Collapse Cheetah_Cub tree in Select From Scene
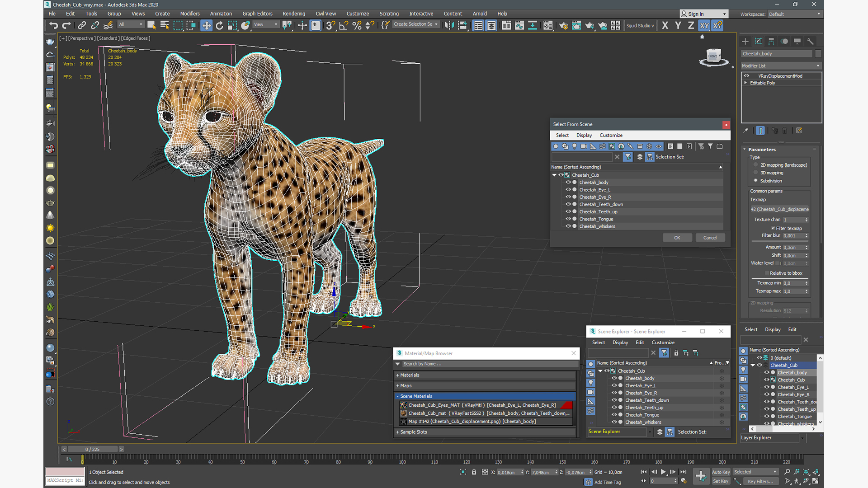 (x=554, y=175)
